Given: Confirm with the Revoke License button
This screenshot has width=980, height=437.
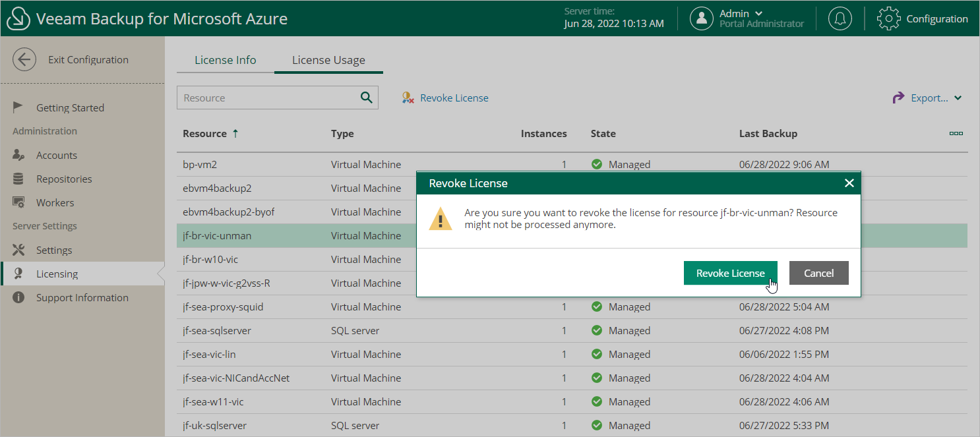Looking at the screenshot, I should point(730,273).
